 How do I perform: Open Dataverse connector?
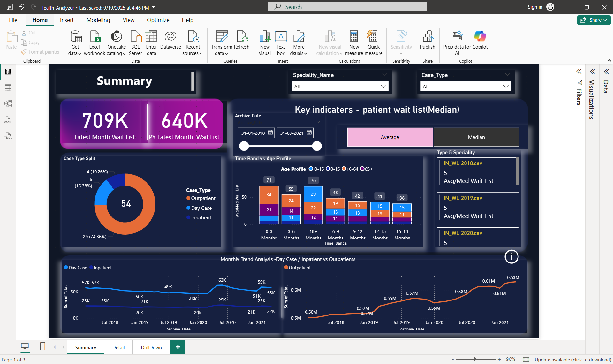coord(170,40)
